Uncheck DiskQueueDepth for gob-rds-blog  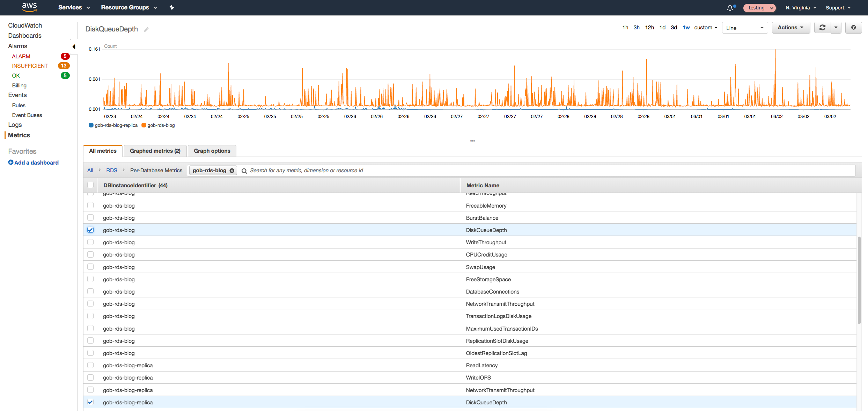(x=90, y=230)
